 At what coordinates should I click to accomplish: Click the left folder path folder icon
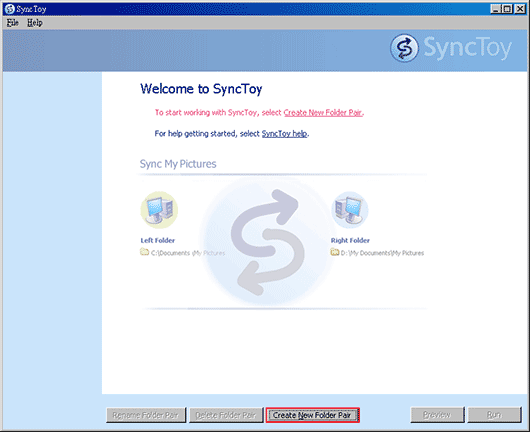[145, 252]
